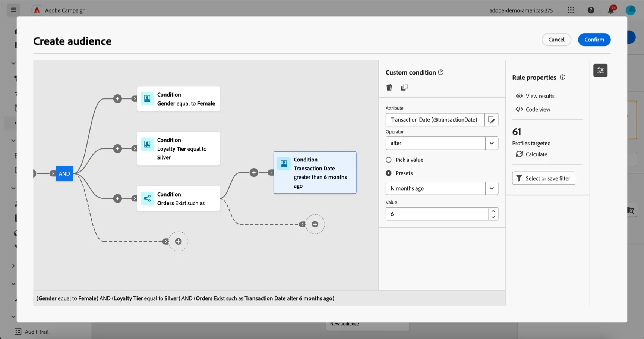Expand the Operator dropdown showing after
The height and width of the screenshot is (339, 644).
(442, 143)
